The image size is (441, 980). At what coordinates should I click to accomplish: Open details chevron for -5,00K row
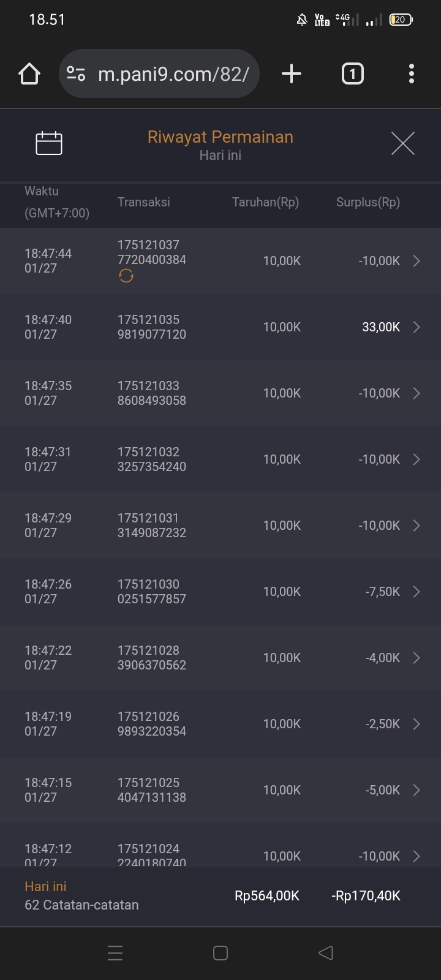[x=417, y=790]
